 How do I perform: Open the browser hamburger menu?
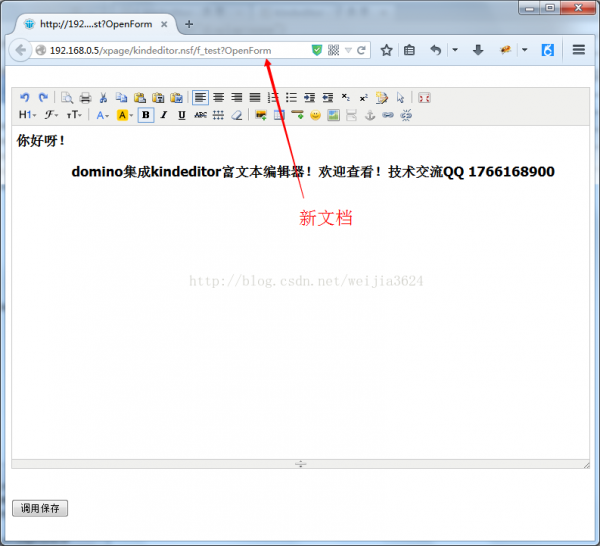pos(579,50)
